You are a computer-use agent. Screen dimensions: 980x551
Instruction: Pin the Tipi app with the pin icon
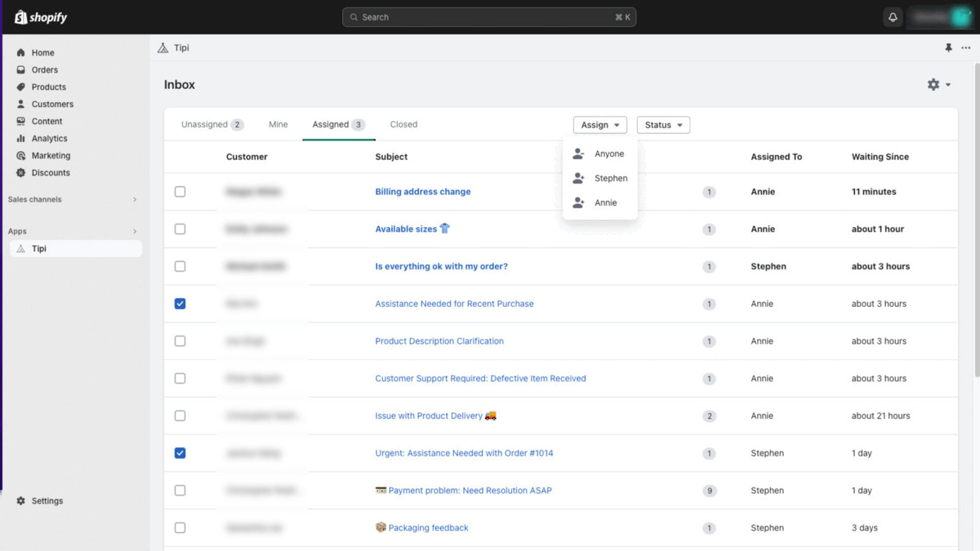948,48
